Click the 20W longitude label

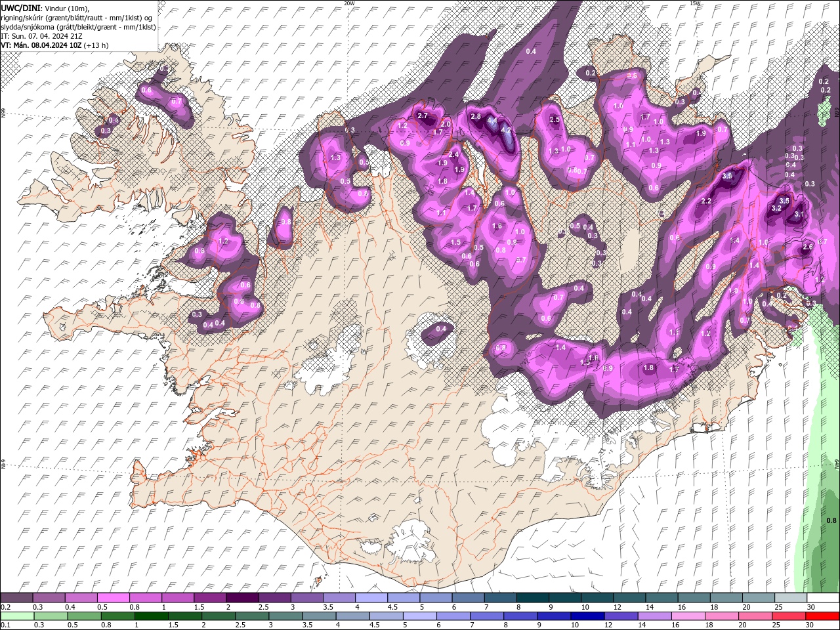click(349, 3)
